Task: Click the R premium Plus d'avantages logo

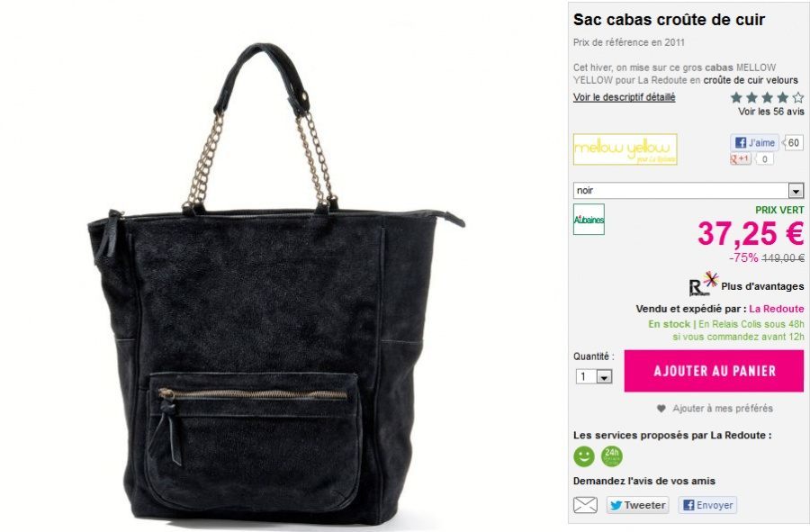Action: [x=704, y=284]
